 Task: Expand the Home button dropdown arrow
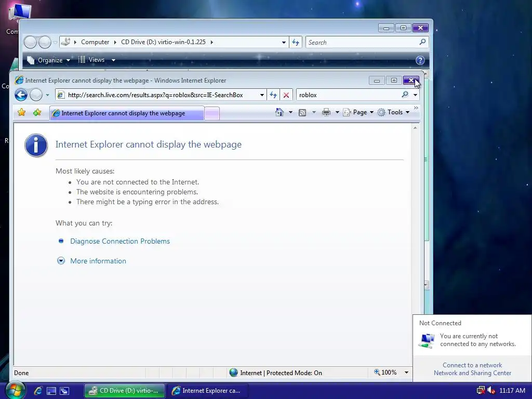coord(290,112)
